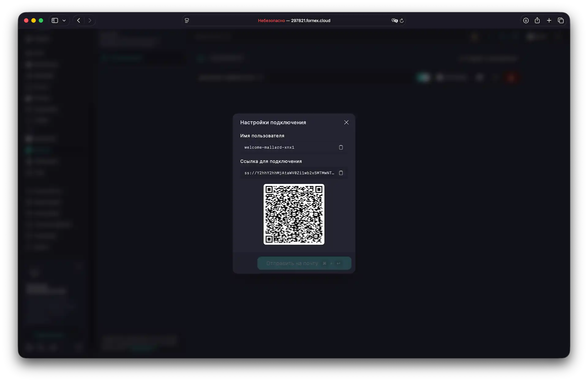
Task: Click the QR code image
Action: pos(294,215)
